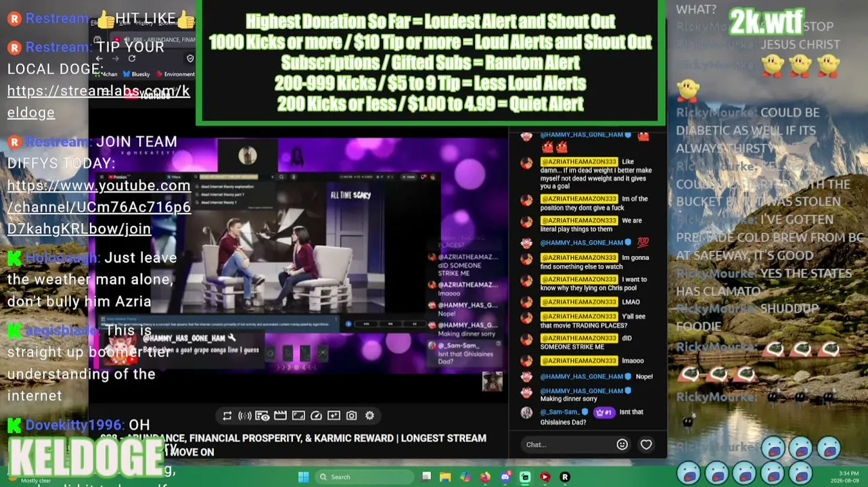Open the Windows Start menu

click(x=304, y=477)
